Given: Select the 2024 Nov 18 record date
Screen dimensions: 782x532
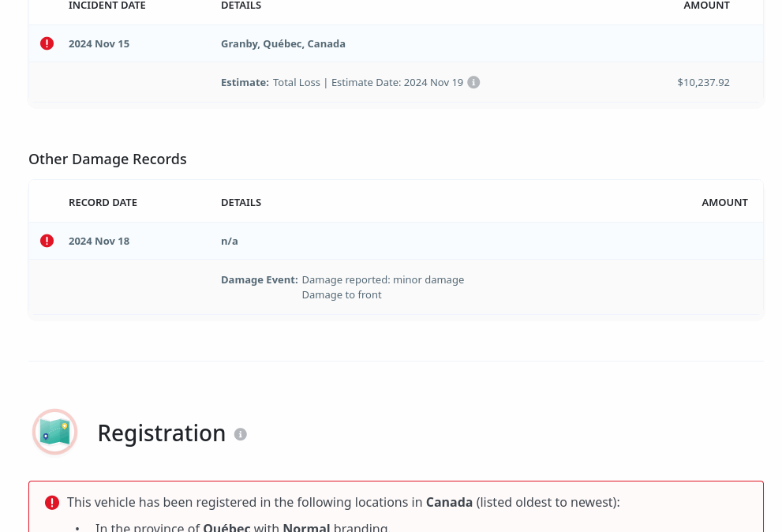Looking at the screenshot, I should 99,241.
